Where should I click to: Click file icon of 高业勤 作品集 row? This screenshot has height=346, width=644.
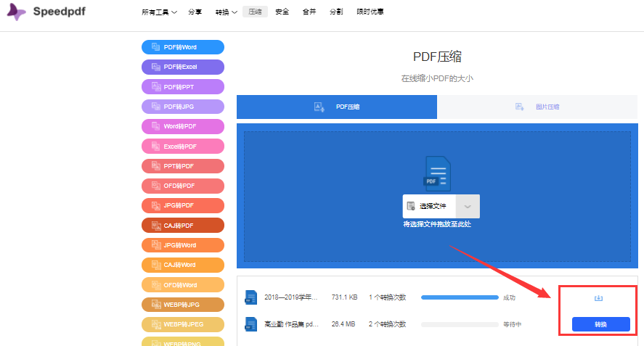click(251, 324)
